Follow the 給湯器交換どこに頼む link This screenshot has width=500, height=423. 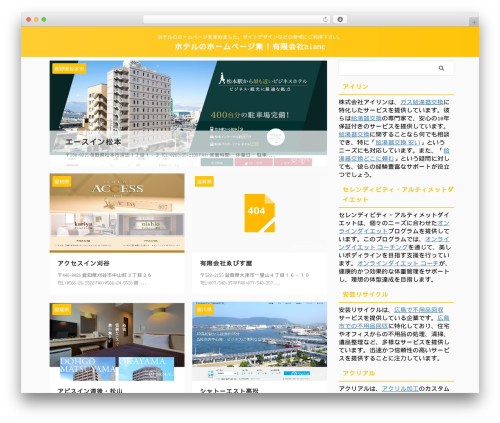[394, 154]
